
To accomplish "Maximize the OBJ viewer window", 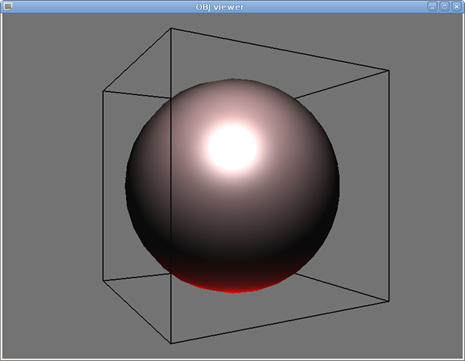I will (444, 6).
